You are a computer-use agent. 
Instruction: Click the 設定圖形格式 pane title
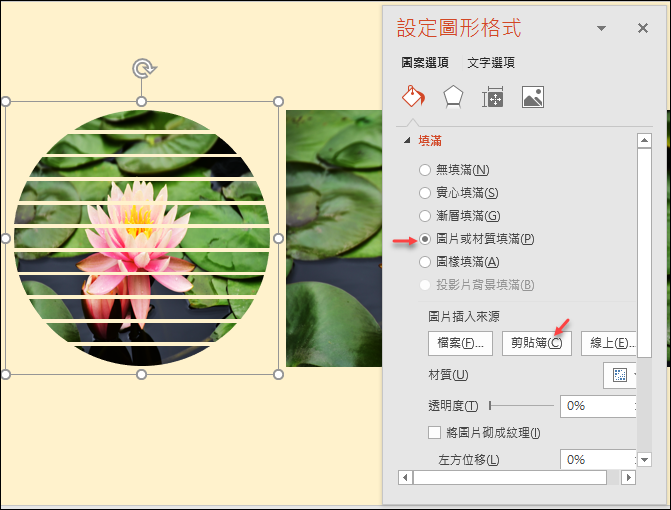point(459,28)
